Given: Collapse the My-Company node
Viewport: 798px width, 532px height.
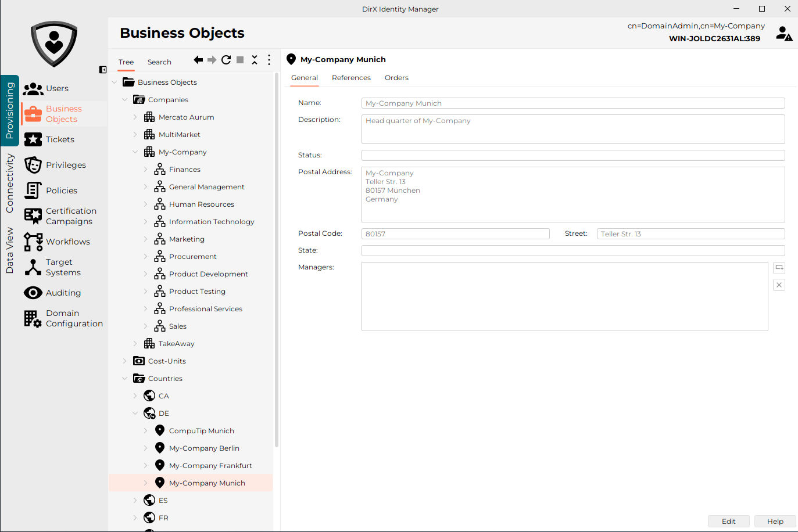Looking at the screenshot, I should tap(135, 152).
